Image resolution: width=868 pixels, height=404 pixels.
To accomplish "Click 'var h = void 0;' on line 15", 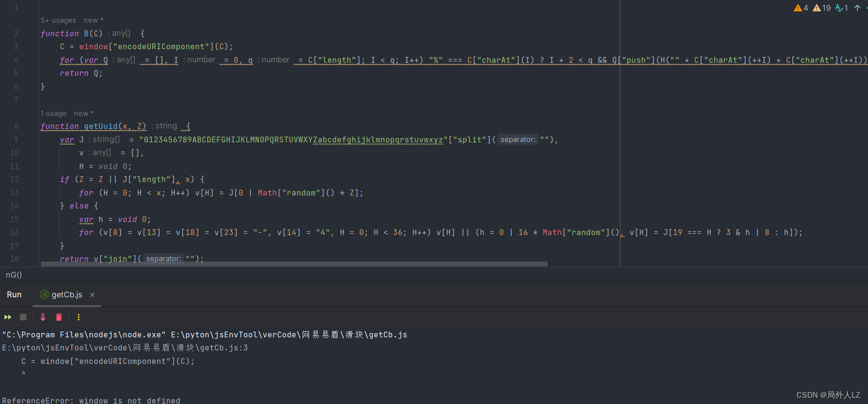I will point(115,219).
